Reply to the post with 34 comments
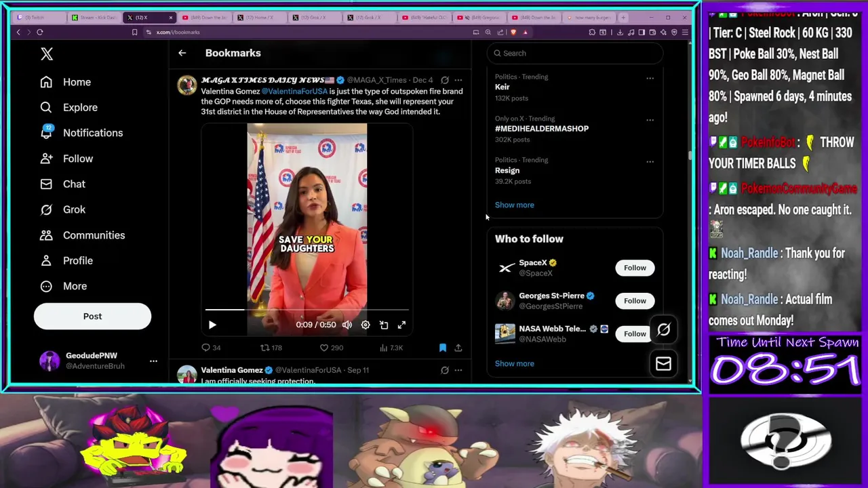Image resolution: width=868 pixels, height=488 pixels. 211,348
